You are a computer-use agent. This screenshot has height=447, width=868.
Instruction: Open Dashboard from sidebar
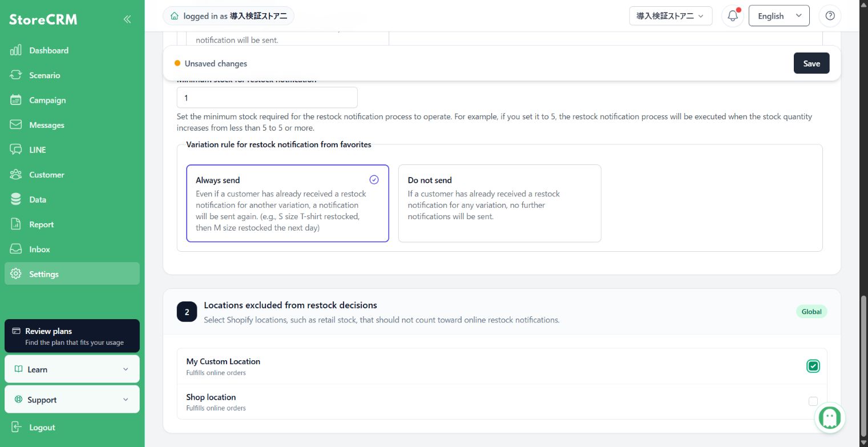[72, 50]
